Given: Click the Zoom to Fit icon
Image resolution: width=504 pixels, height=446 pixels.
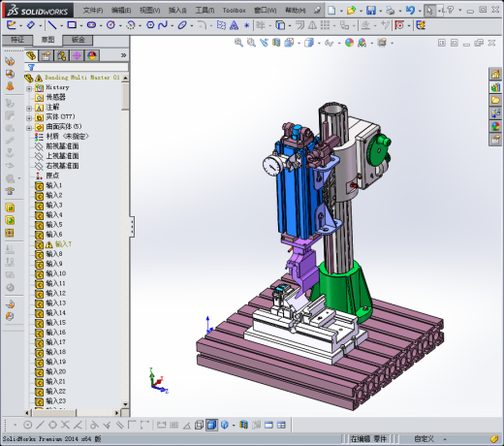Looking at the screenshot, I should 238,43.
